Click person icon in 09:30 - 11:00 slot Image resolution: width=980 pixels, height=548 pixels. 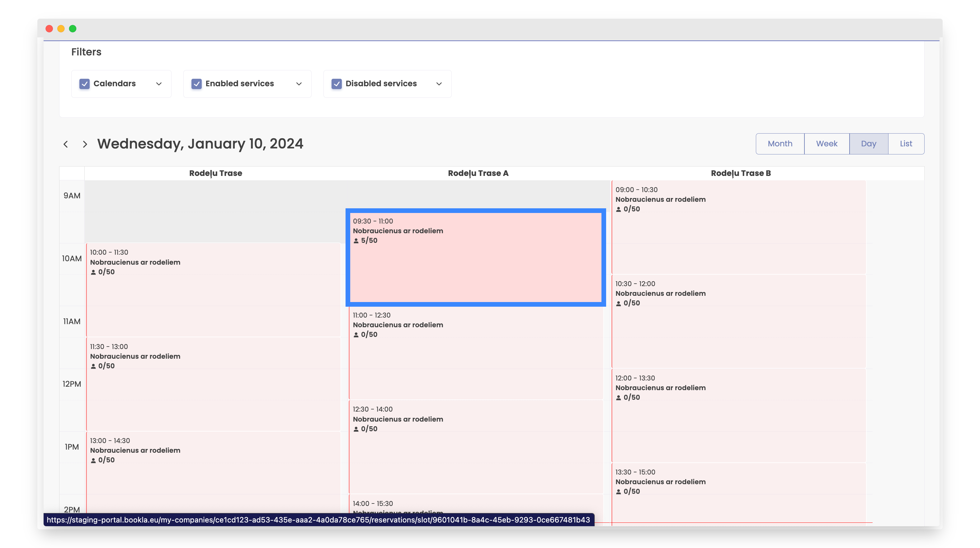[x=356, y=241]
